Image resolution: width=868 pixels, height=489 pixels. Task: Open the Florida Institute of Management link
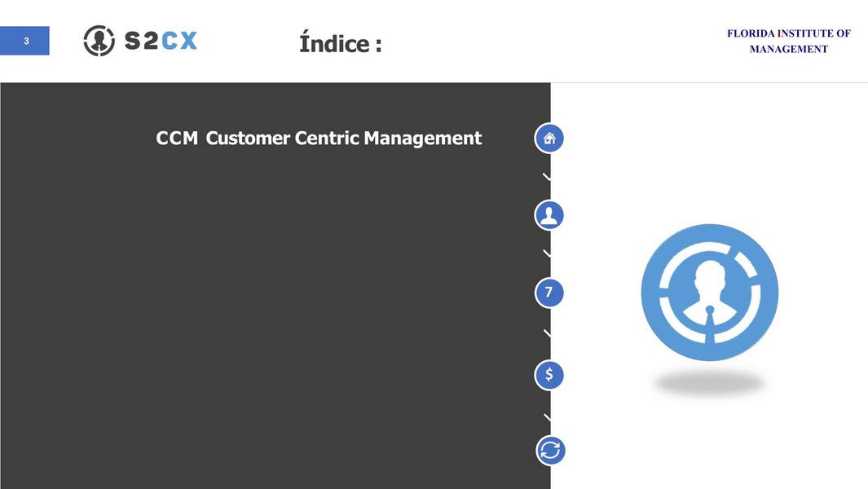click(788, 41)
